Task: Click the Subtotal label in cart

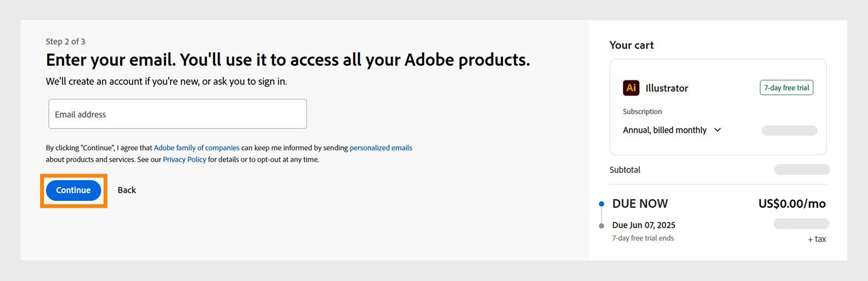Action: tap(624, 170)
